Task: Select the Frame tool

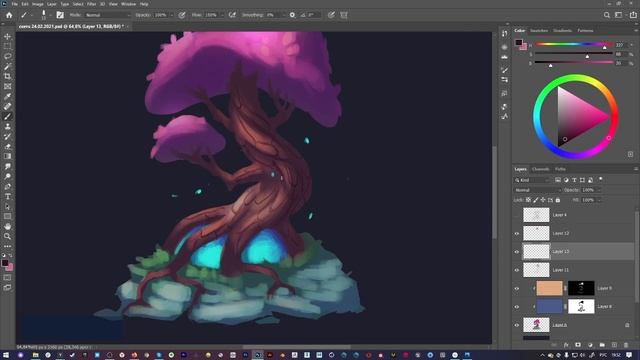Action: coord(7,86)
